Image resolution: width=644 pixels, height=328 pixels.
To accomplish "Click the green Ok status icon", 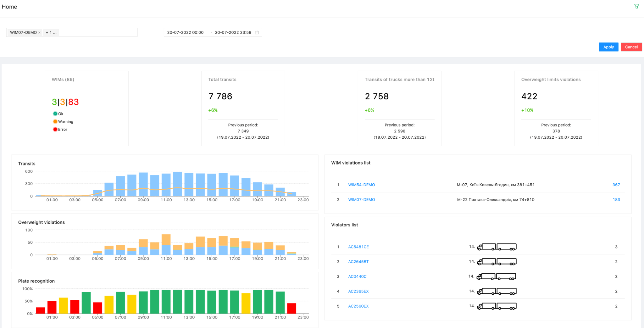I will [55, 114].
